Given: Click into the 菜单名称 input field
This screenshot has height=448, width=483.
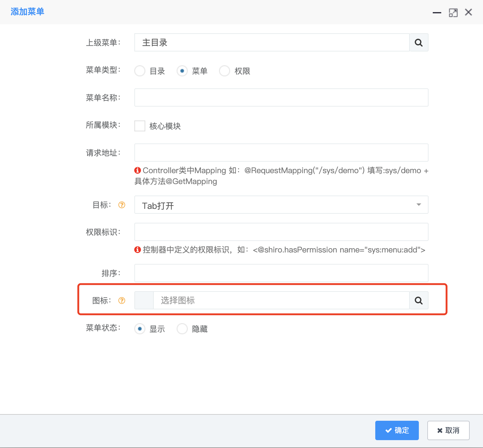Looking at the screenshot, I should [281, 97].
